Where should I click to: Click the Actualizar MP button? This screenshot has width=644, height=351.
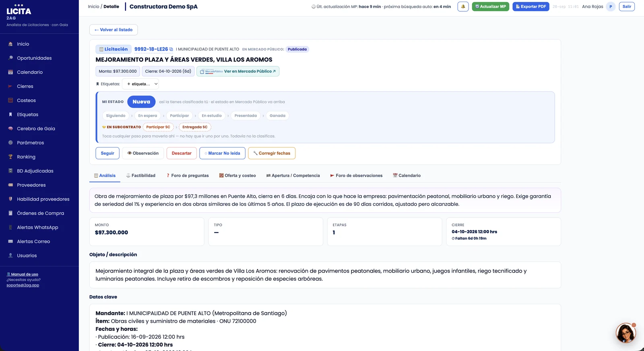click(490, 6)
